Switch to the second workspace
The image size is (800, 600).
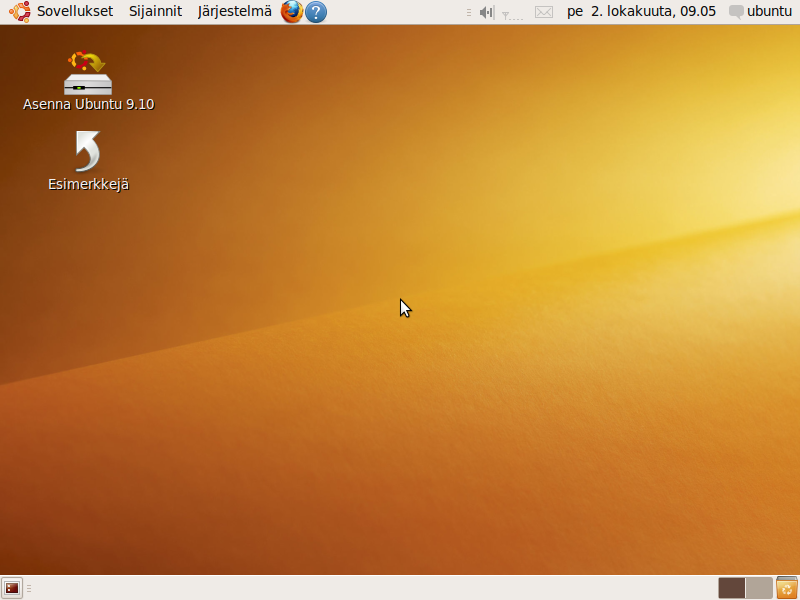point(759,588)
